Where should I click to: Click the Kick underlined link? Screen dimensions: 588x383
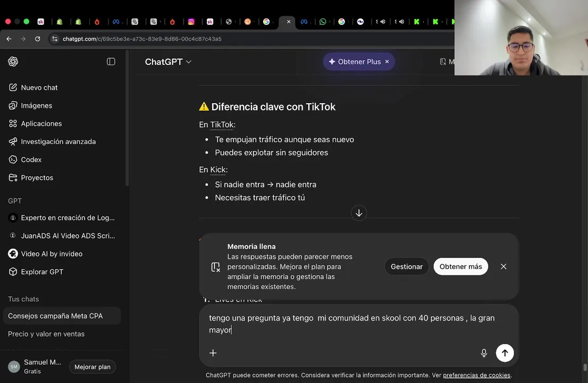218,170
